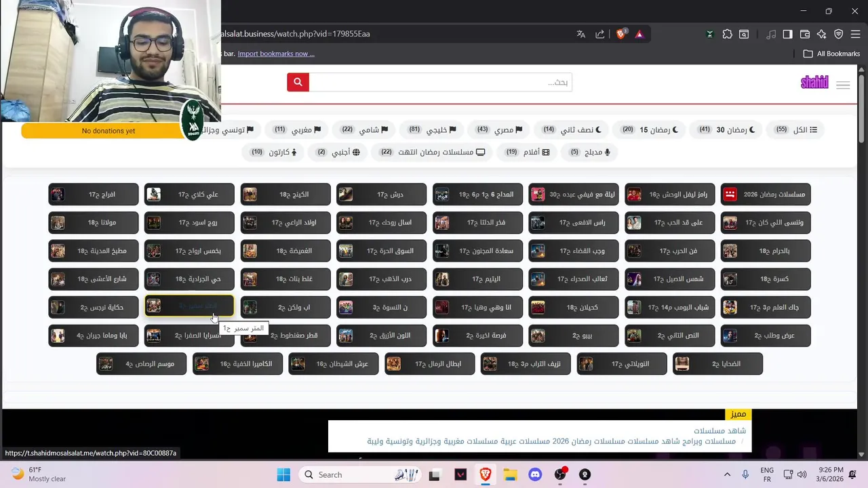Click the microphone icon in system tray

click(745, 474)
